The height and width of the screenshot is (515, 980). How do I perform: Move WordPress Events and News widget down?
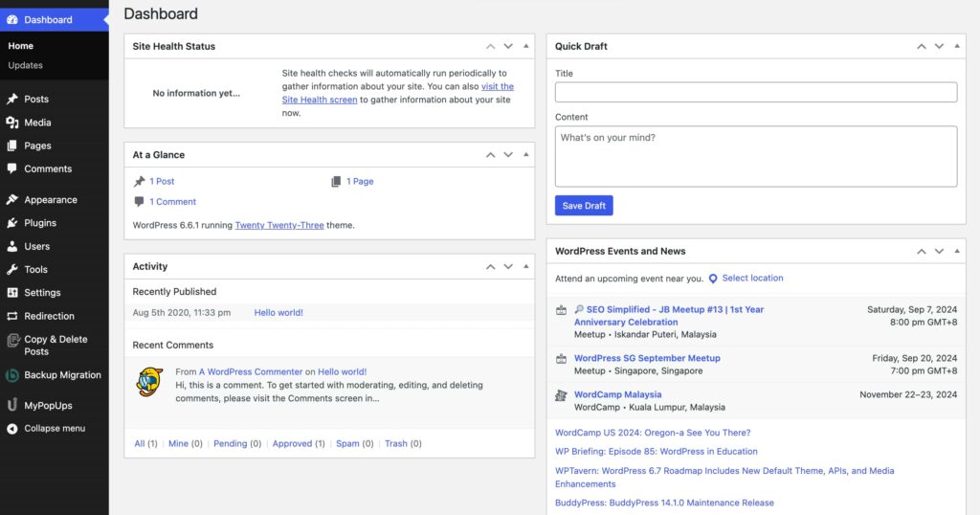point(939,251)
